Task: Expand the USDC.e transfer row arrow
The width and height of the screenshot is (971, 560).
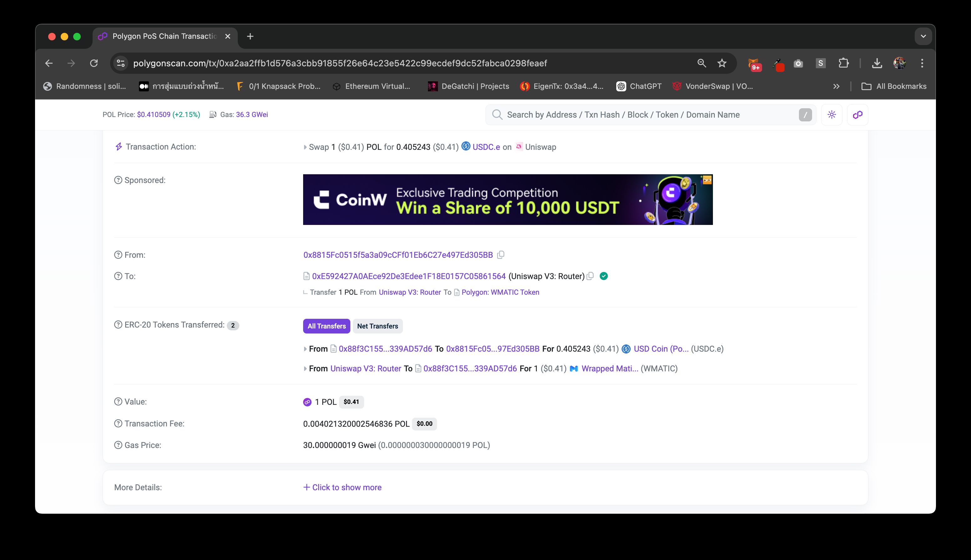Action: point(305,349)
